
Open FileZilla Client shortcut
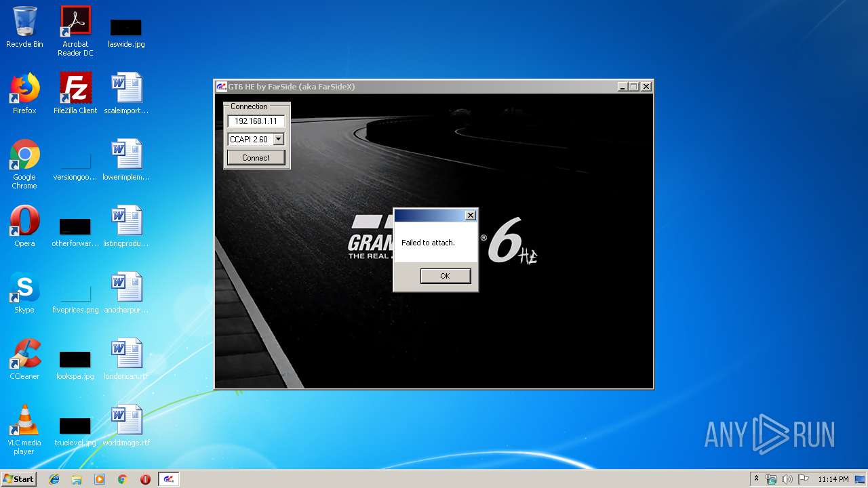(x=75, y=94)
